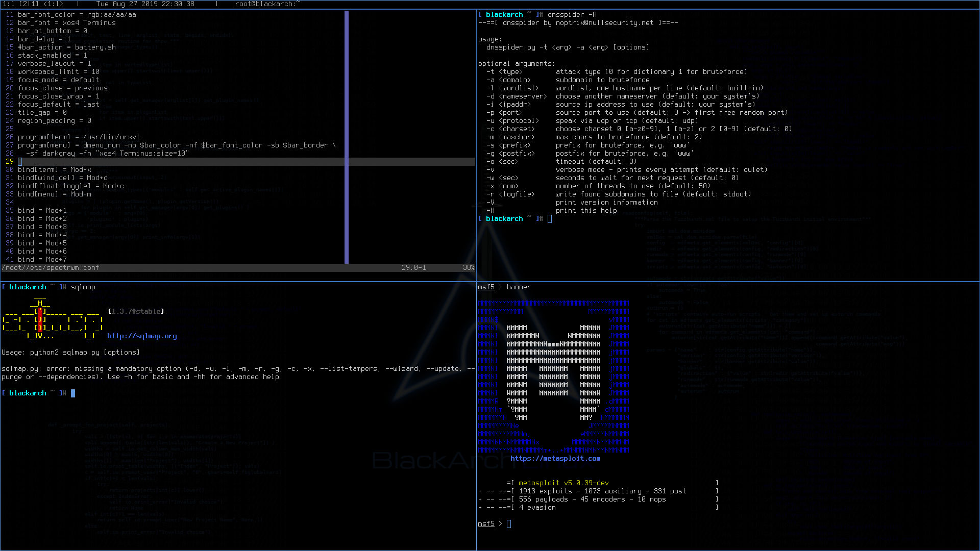This screenshot has height=551, width=980.
Task: Open the http://sqlmap.org link
Action: [142, 336]
